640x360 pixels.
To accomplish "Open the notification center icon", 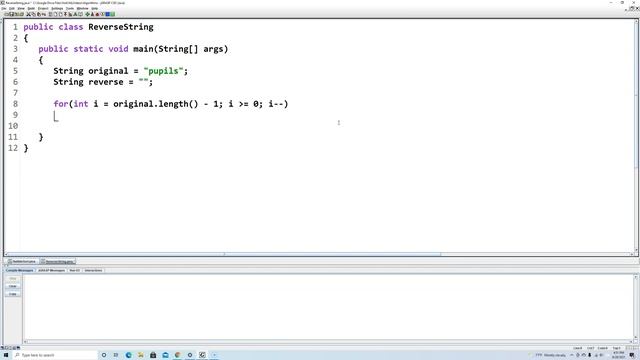I will pos(632,355).
